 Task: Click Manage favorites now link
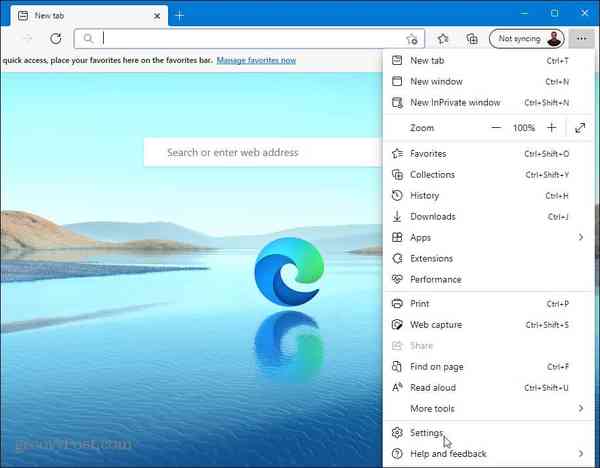point(256,61)
